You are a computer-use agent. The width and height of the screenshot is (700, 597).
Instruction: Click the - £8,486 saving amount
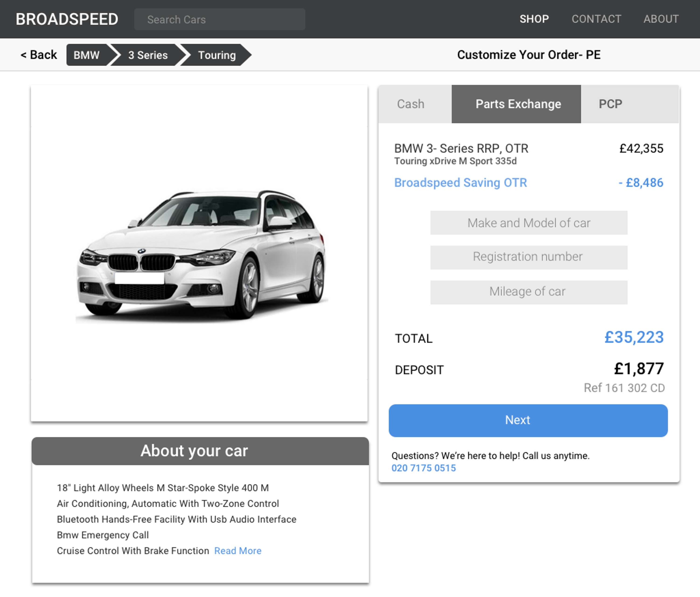[641, 183]
